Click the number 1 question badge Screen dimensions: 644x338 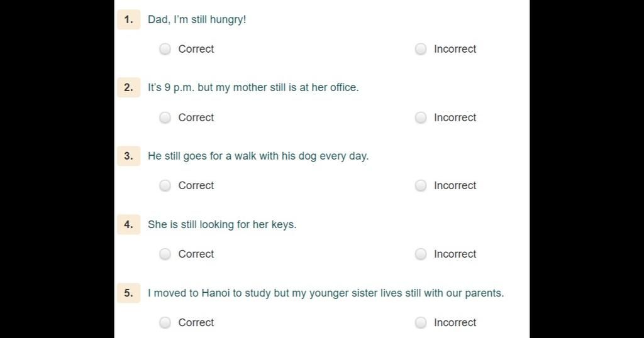click(x=128, y=19)
